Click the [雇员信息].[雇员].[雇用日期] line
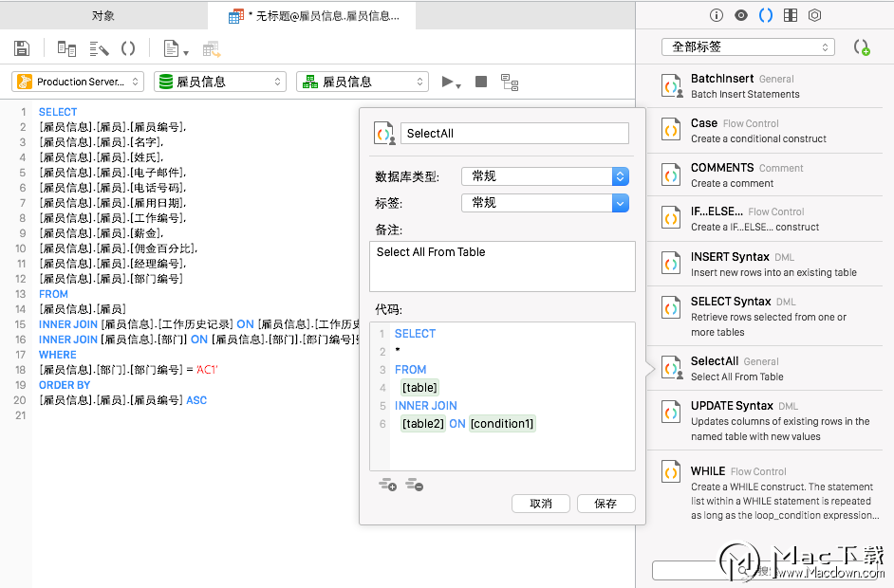894x588 pixels. (112, 203)
